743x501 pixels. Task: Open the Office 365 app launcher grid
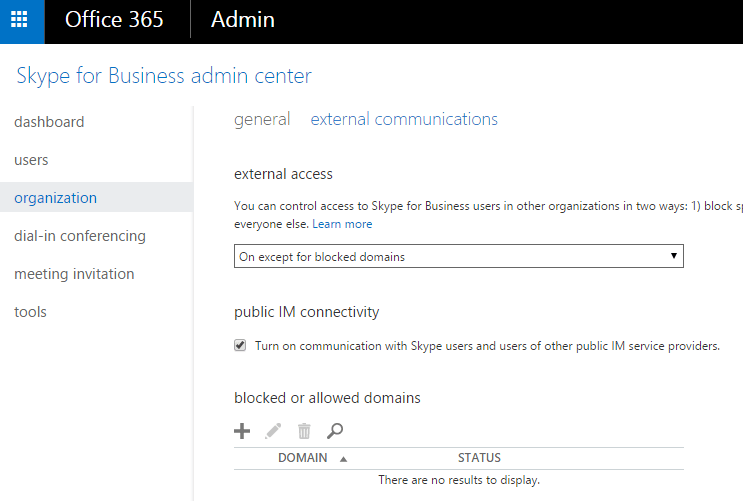[19, 19]
